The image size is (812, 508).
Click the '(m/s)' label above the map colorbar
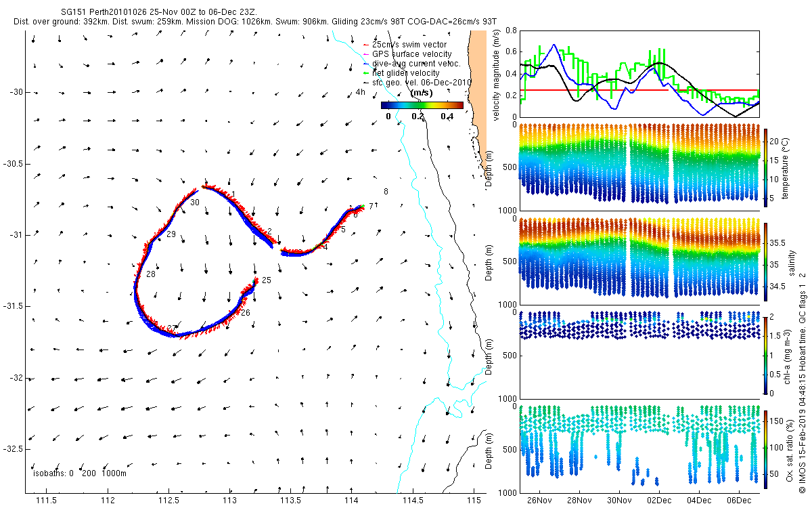click(x=422, y=93)
